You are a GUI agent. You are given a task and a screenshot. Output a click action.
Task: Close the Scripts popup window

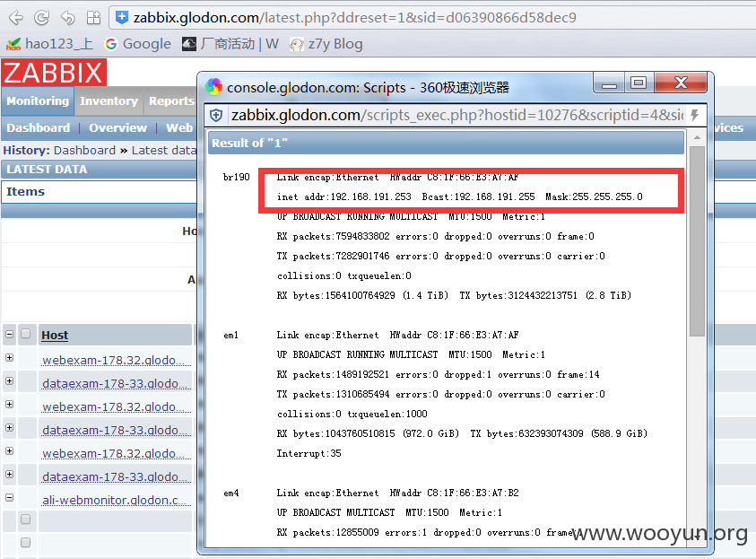tap(681, 83)
